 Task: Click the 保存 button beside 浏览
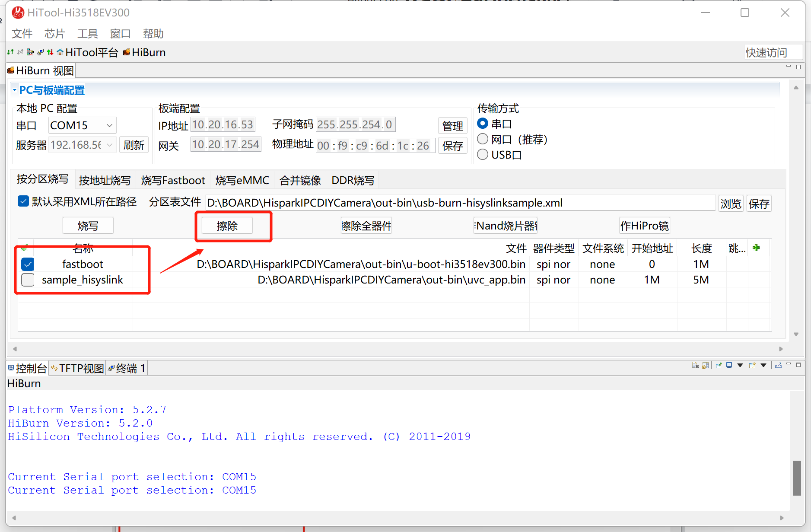tap(759, 204)
